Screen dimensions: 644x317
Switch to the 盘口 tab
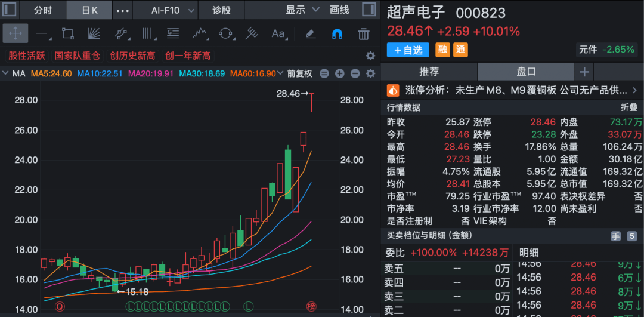click(526, 72)
